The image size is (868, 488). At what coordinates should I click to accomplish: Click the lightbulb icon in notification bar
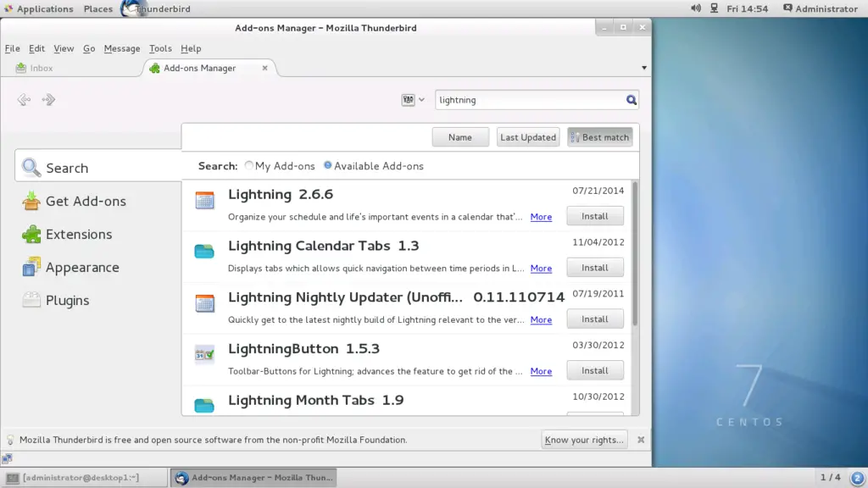tap(10, 440)
